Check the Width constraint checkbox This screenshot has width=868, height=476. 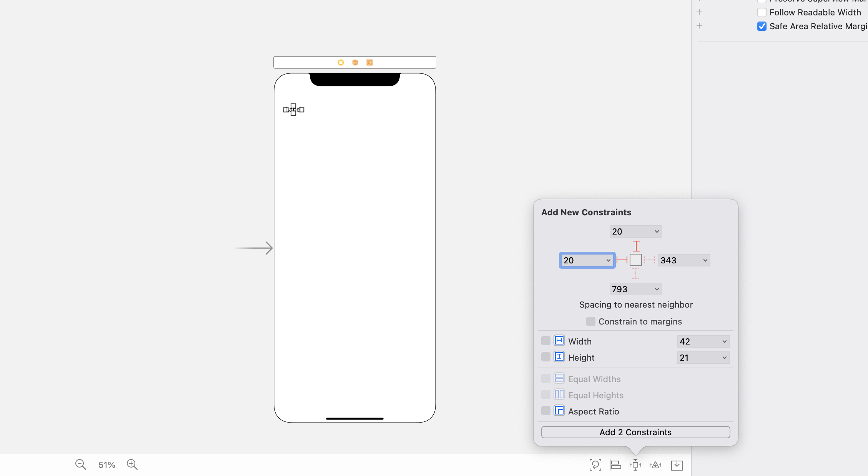[x=545, y=341]
